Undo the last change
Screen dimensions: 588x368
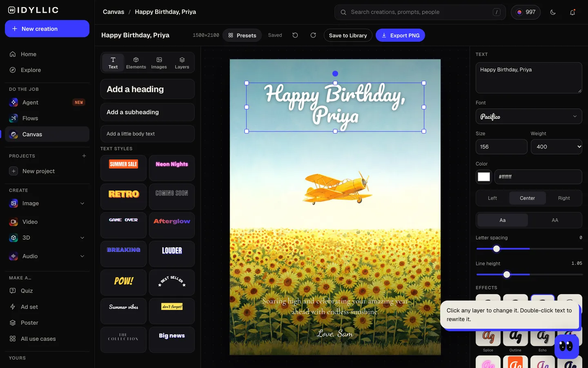tap(295, 35)
